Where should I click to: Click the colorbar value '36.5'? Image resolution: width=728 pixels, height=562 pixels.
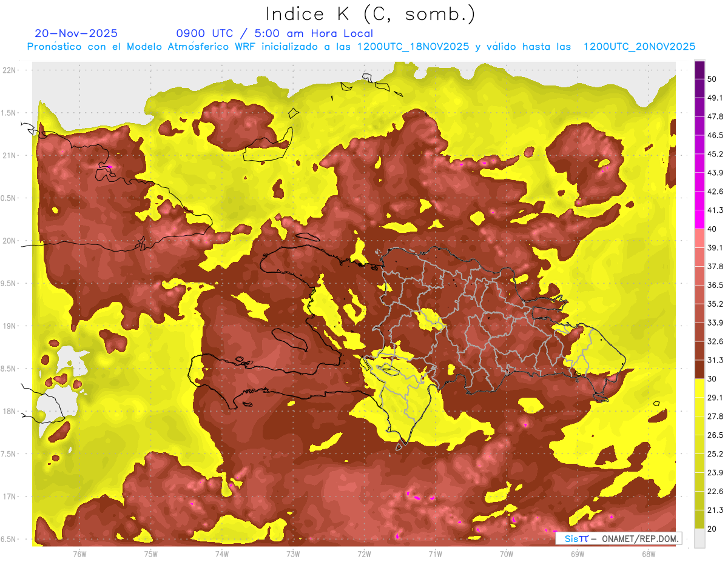(715, 285)
